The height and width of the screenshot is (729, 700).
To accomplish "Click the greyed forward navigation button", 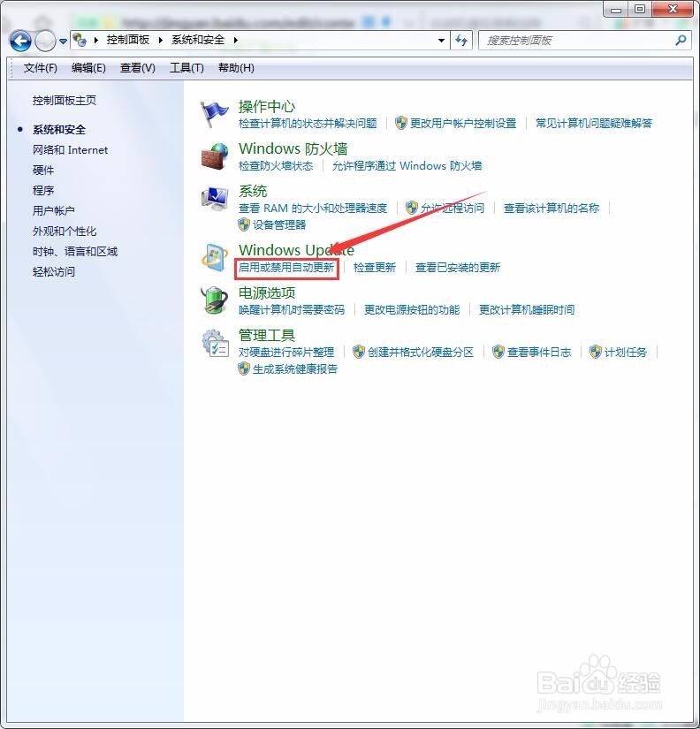I will click(46, 41).
